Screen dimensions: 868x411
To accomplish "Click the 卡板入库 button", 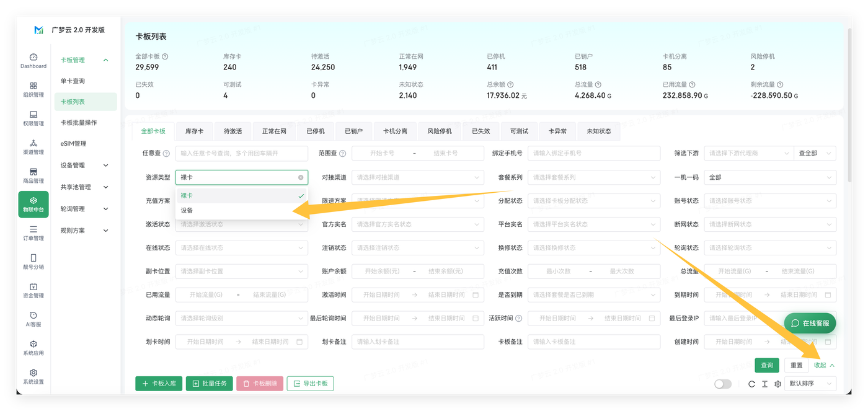I will pos(159,384).
